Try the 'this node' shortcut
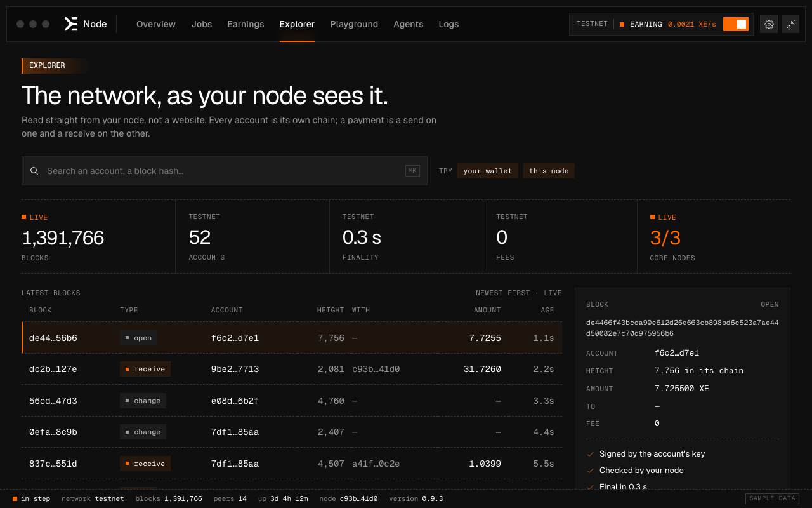This screenshot has height=508, width=812. pyautogui.click(x=549, y=171)
